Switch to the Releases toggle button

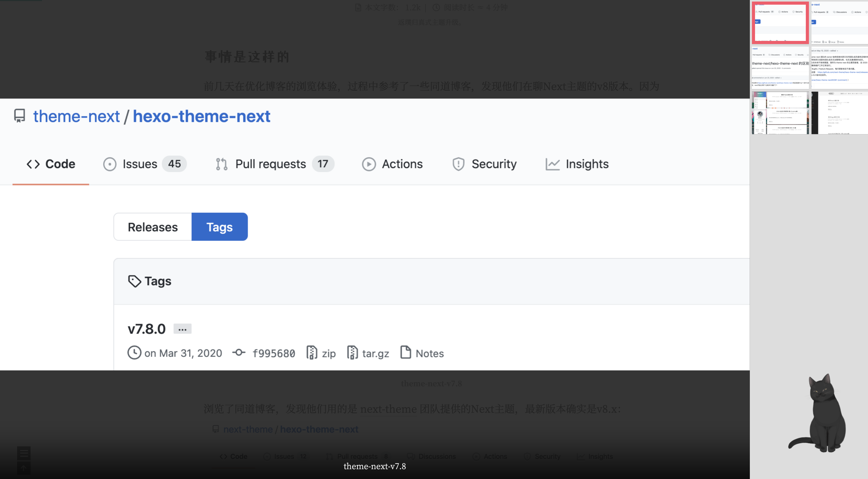click(x=153, y=227)
